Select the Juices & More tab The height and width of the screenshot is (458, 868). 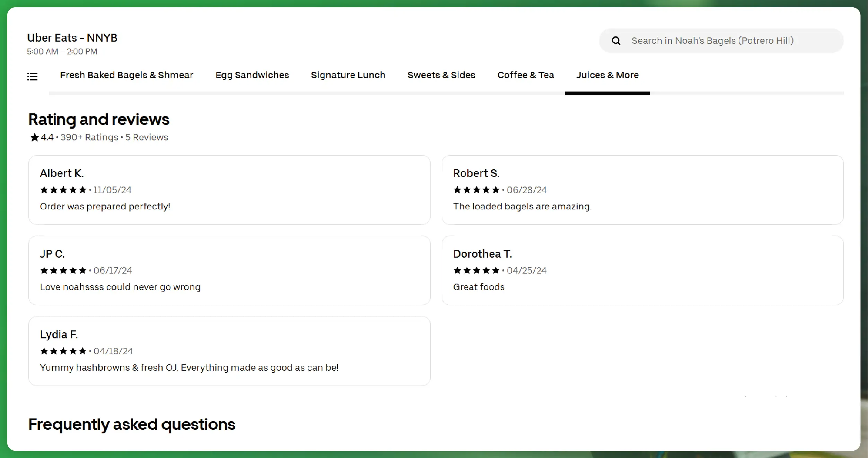pos(607,75)
